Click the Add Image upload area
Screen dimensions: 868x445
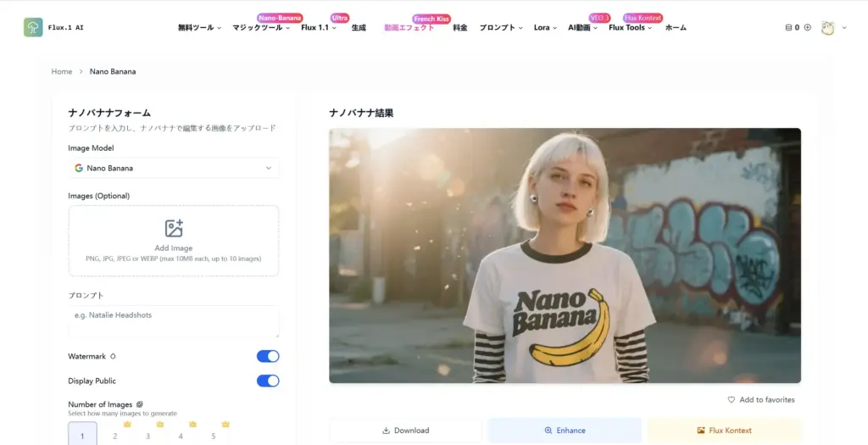point(174,241)
